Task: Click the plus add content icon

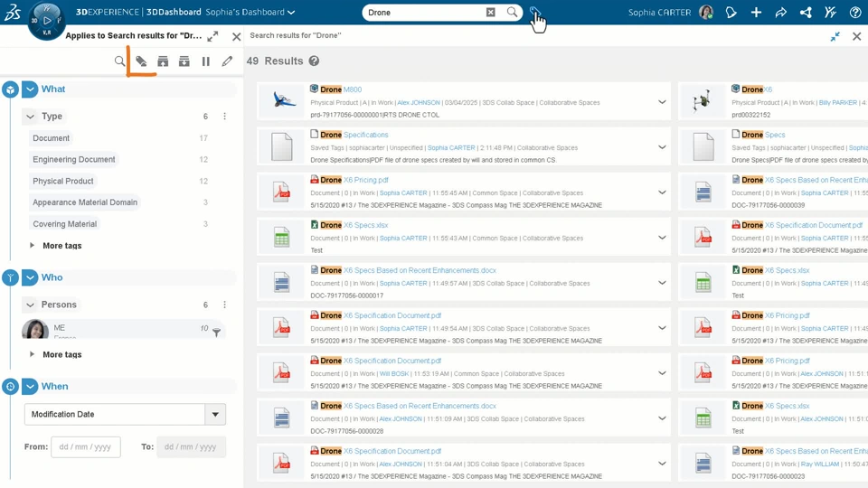Action: click(756, 12)
